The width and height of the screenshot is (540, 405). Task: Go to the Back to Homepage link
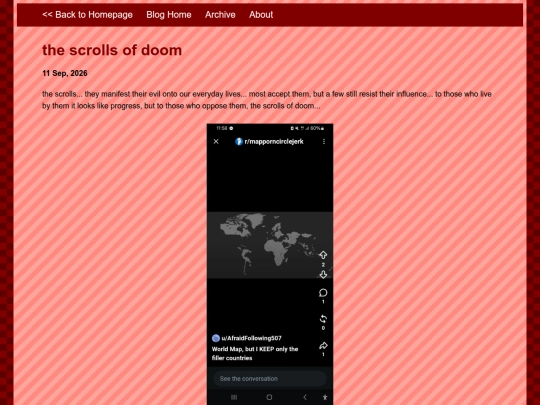coord(87,15)
